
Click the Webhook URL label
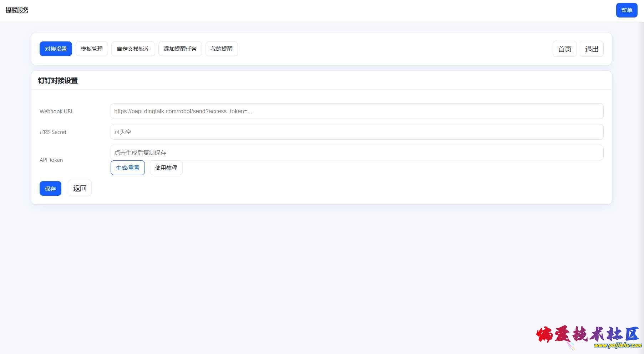pyautogui.click(x=56, y=111)
